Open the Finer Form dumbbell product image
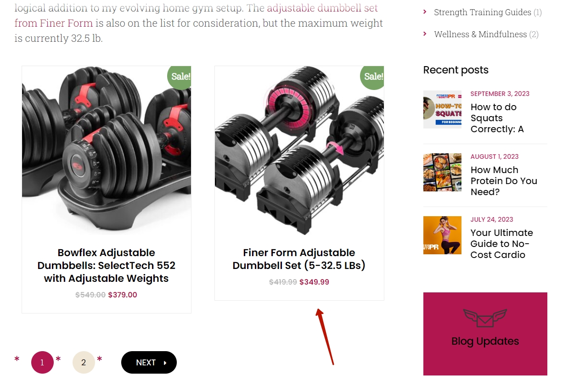 [299, 151]
